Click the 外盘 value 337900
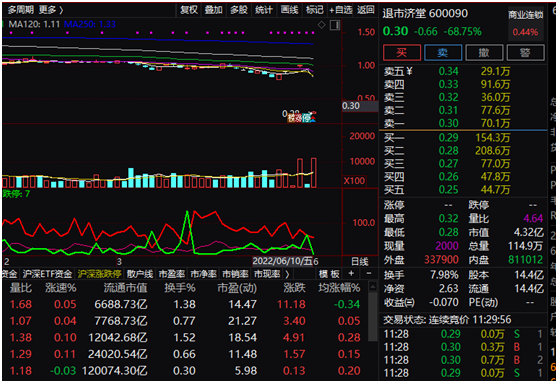 click(441, 259)
